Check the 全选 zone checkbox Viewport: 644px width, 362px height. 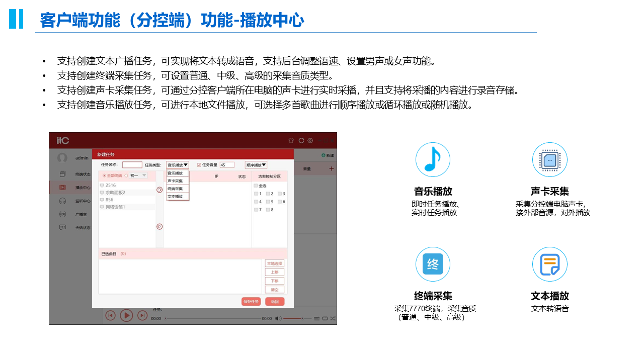[x=256, y=186]
